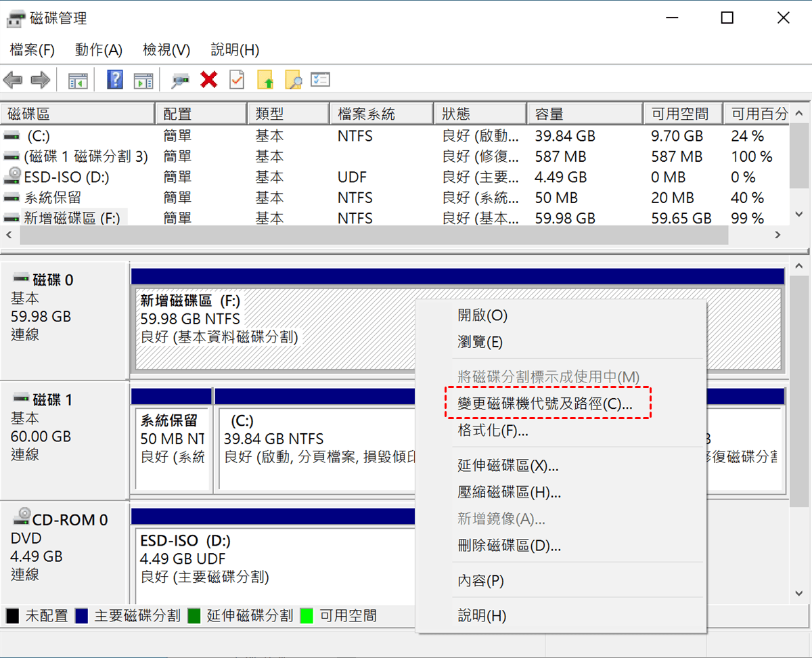Open the 檢視(V) menu
Screen dimensions: 812x658
166,50
